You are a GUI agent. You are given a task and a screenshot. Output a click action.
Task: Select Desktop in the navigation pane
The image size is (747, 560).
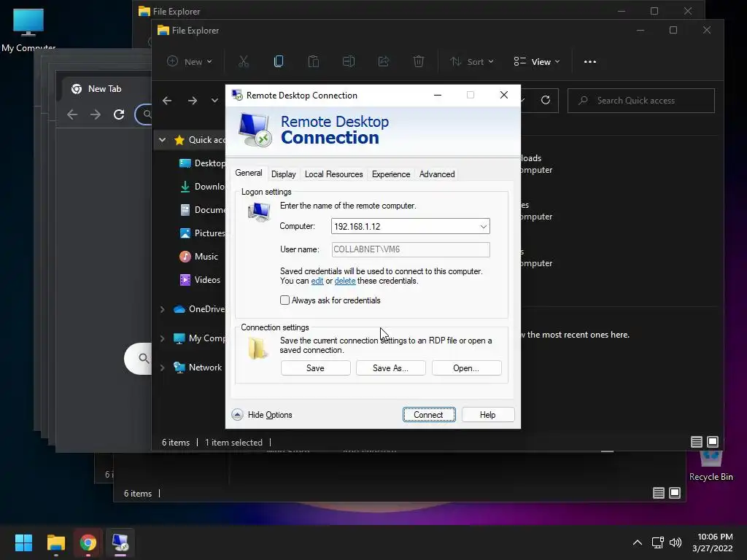201,163
